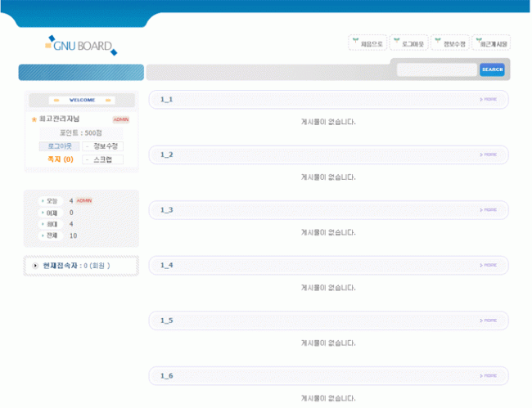
Task: Click the sidebar 정보수정 button
Action: (x=103, y=146)
